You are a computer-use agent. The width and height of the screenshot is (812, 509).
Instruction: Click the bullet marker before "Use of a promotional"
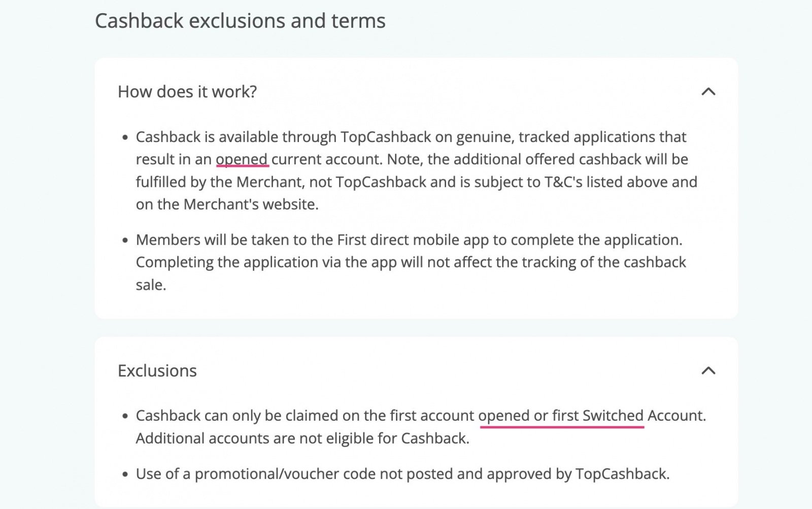125,474
